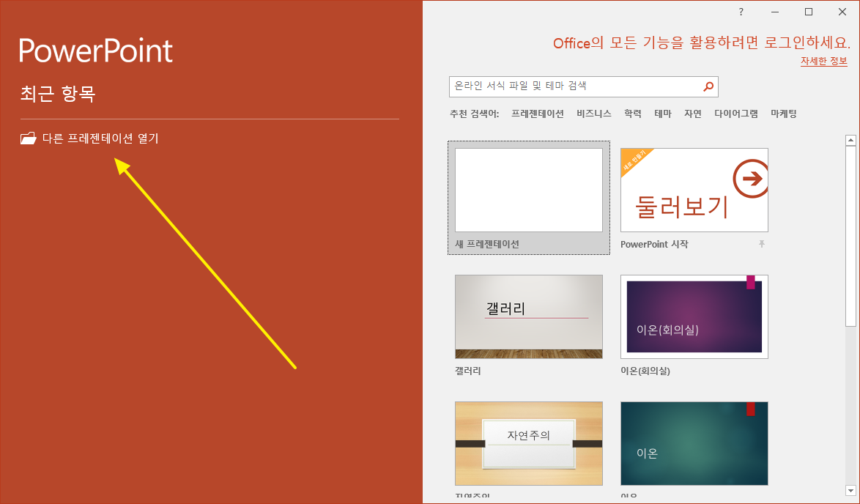Click the search magnifier icon
Screen dimensions: 860x504
[708, 86]
